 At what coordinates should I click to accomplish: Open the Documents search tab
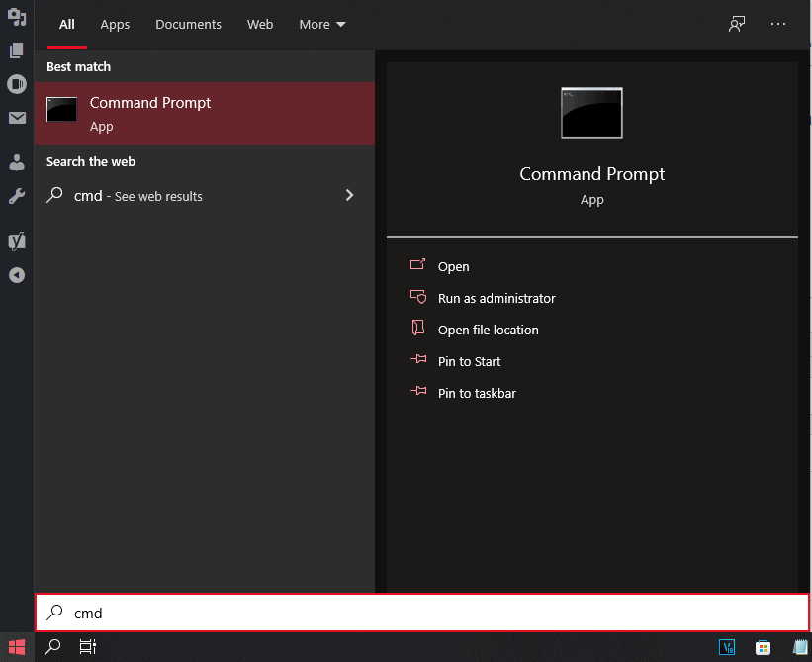(x=188, y=25)
